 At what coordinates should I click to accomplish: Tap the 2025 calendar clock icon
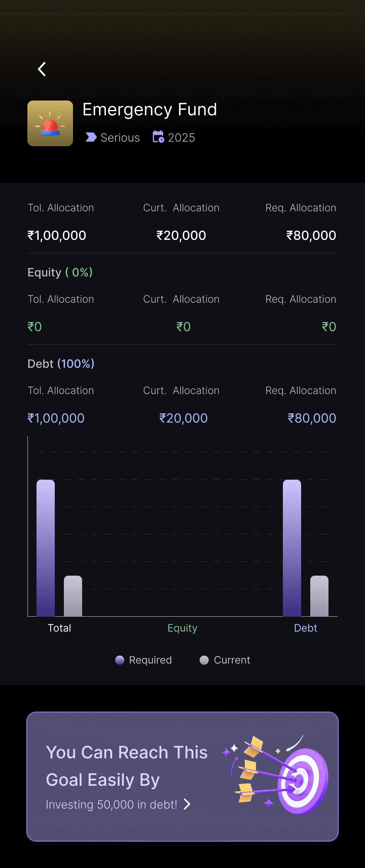pos(158,137)
